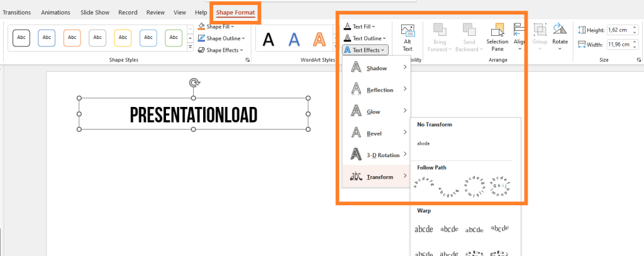
Task: Open the Shadow submenu
Action: [x=376, y=68]
